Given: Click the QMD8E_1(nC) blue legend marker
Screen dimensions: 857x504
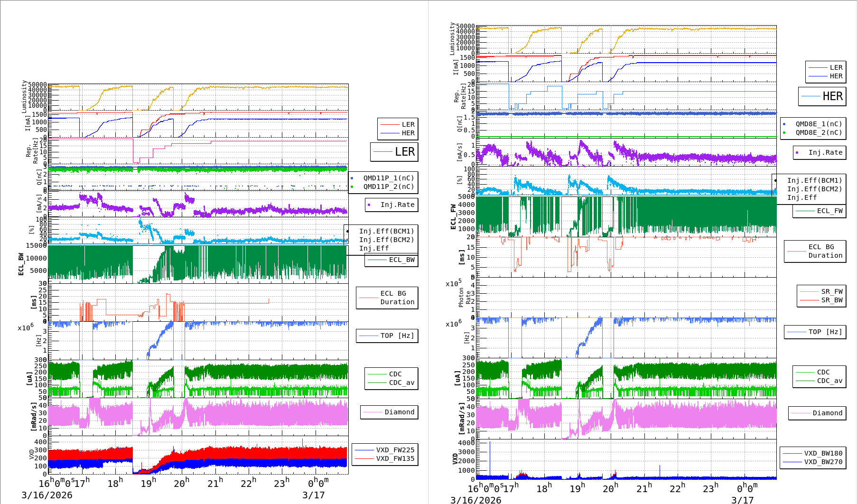Looking at the screenshot, I should click(x=784, y=124).
